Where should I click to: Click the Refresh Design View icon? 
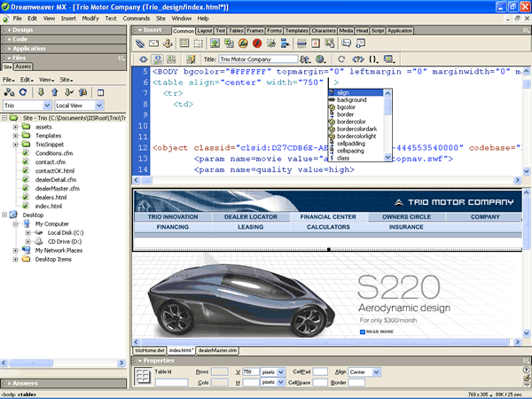[x=341, y=59]
